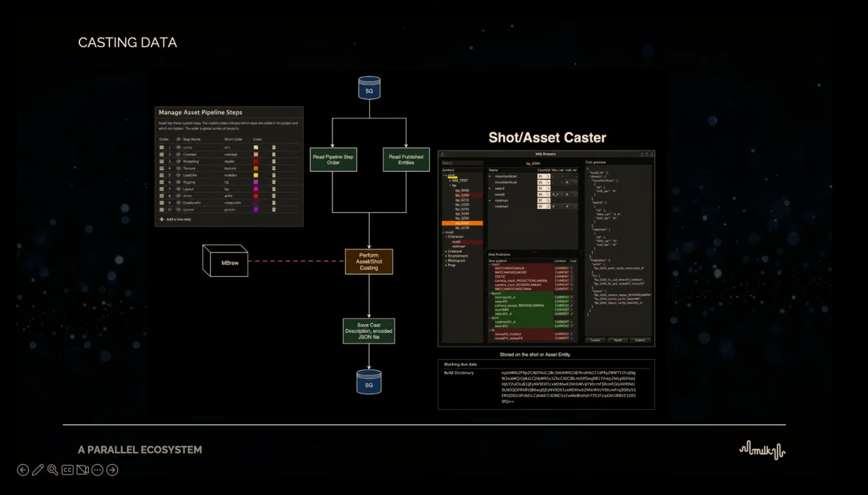Viewport: 868px width, 495px height.
Task: Delete the Rigging pipeline step
Action: click(x=274, y=182)
